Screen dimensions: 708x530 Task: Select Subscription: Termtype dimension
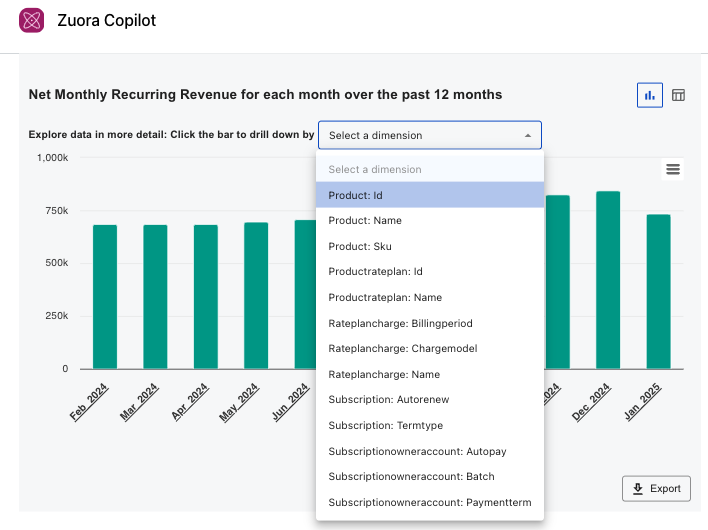[x=430, y=425]
